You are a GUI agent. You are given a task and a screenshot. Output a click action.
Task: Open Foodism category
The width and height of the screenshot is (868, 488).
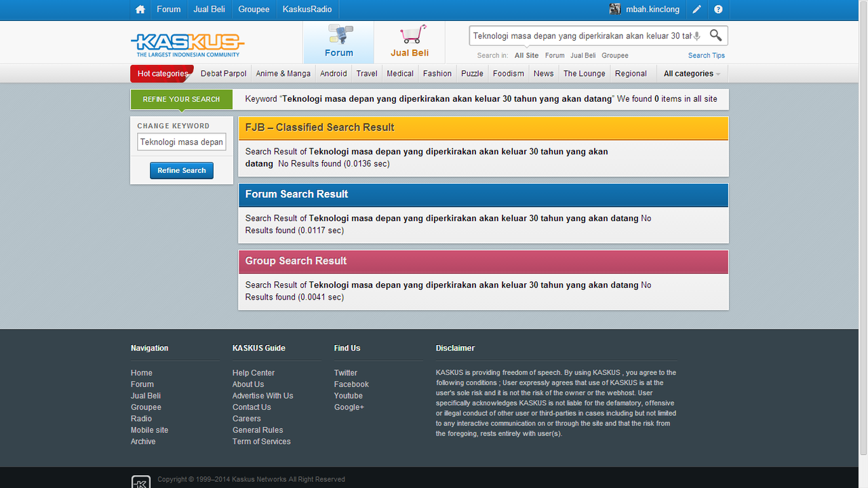[509, 74]
